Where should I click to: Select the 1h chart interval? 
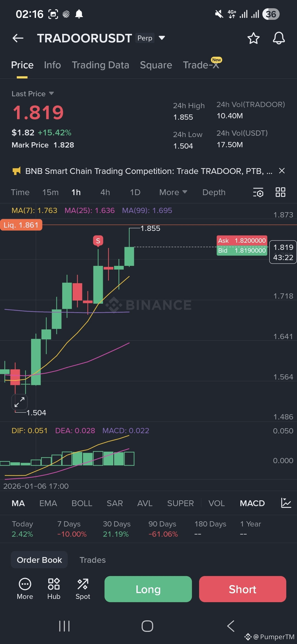pyautogui.click(x=76, y=192)
